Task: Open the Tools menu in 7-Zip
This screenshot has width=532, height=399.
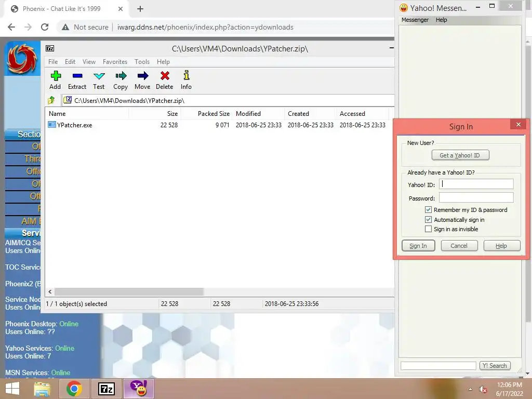Action: 142,62
